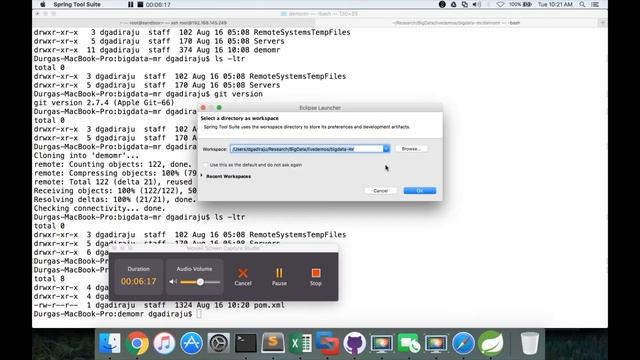Open the App Store in the Dock
This screenshot has height=360, width=640.
click(x=191, y=343)
